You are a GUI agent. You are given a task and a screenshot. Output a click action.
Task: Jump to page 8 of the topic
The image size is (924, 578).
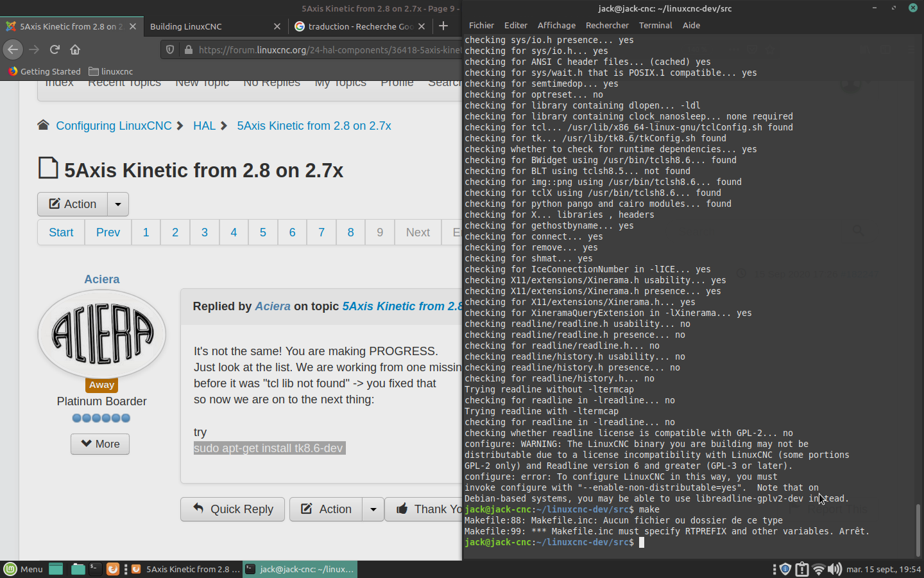350,232
